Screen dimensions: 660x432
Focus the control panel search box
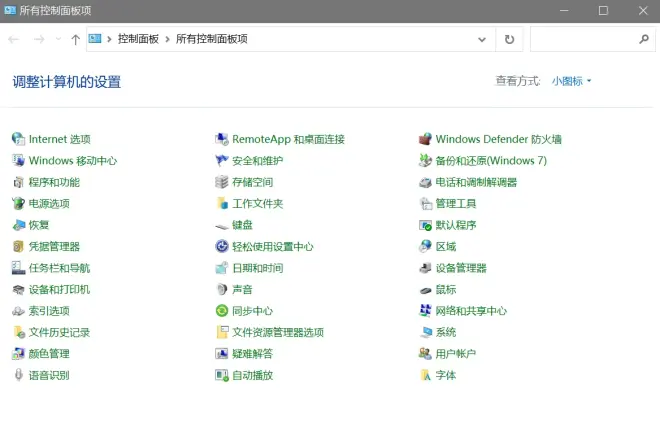tap(593, 39)
